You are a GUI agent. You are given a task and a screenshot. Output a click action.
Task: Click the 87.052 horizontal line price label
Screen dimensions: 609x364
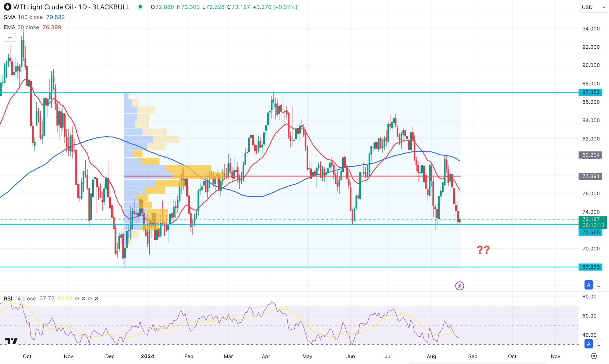pos(591,92)
